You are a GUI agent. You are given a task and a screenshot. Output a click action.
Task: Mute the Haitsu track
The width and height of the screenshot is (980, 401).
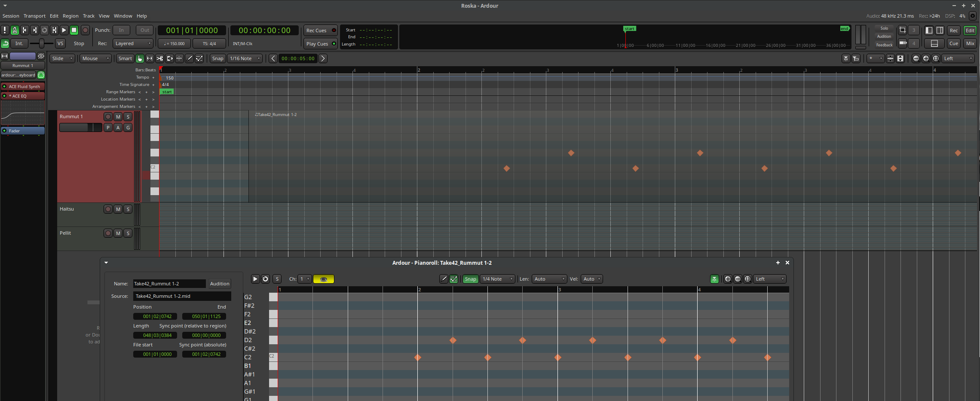click(x=118, y=209)
